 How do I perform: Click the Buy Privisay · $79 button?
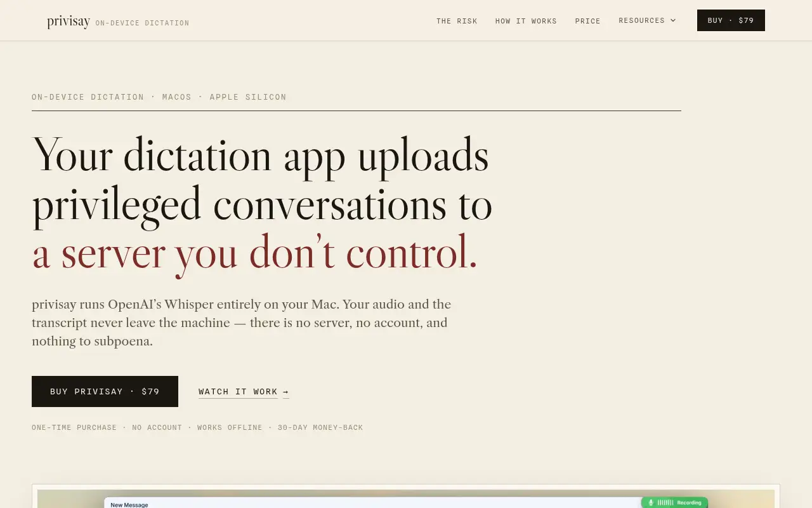tap(105, 391)
